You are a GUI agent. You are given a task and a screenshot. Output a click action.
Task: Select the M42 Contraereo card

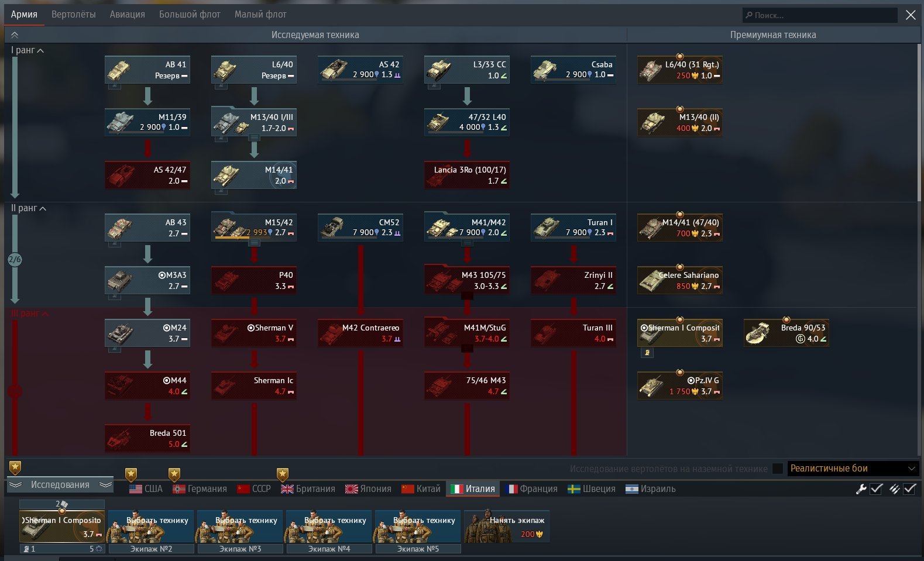pos(360,333)
